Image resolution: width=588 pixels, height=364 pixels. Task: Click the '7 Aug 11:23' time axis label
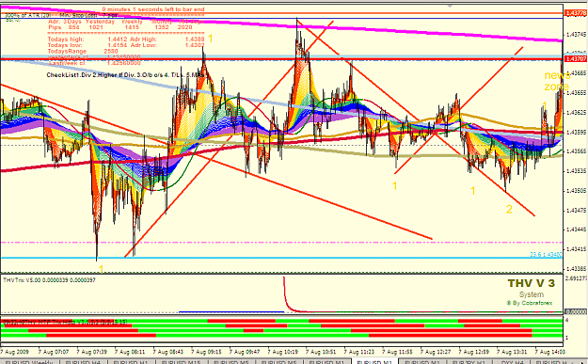tap(359, 352)
